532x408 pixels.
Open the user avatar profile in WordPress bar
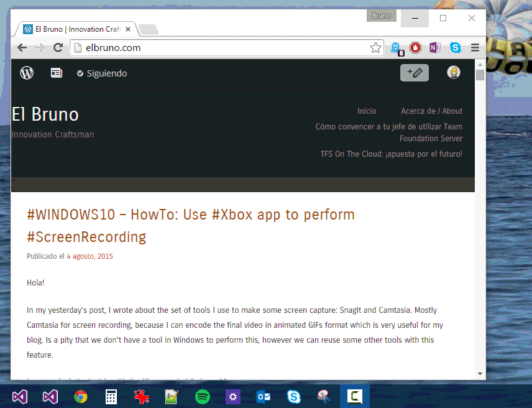click(454, 73)
